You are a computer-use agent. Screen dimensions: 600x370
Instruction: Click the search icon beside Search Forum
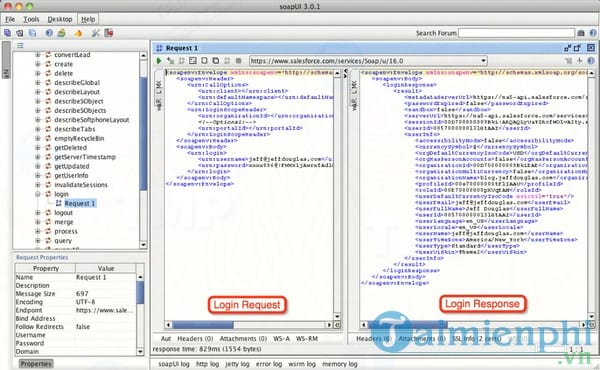pos(580,33)
